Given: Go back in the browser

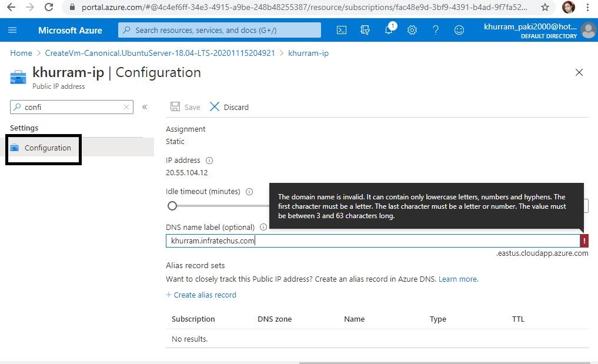Looking at the screenshot, I should 11,7.
